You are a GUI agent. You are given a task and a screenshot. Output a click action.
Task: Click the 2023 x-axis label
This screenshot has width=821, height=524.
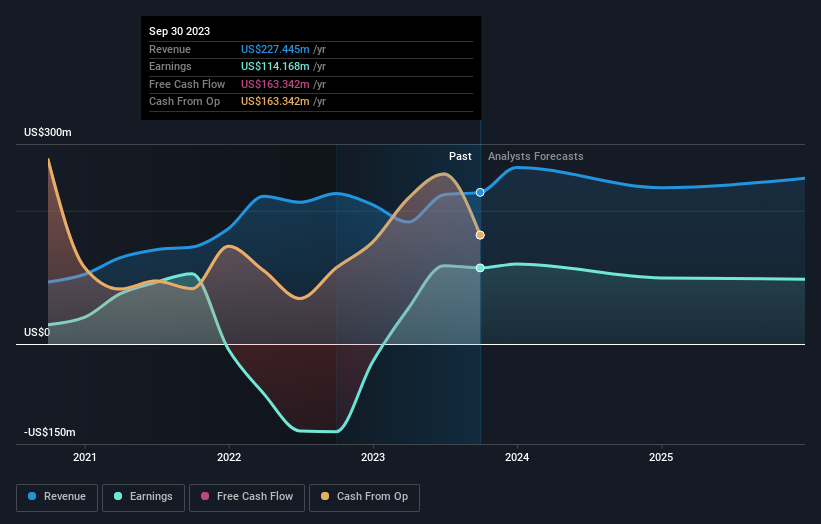coord(373,457)
